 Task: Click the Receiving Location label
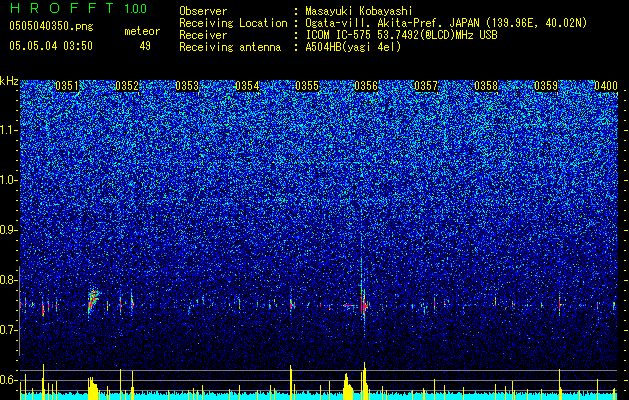(233, 23)
